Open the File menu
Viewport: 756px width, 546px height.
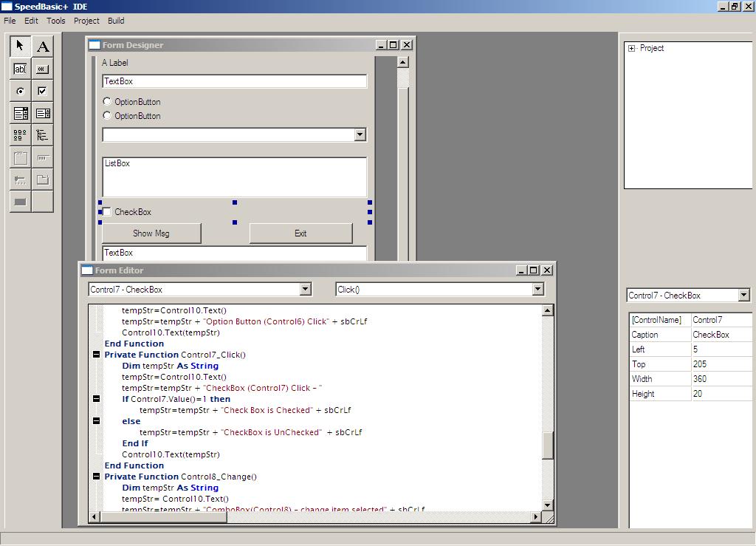10,21
